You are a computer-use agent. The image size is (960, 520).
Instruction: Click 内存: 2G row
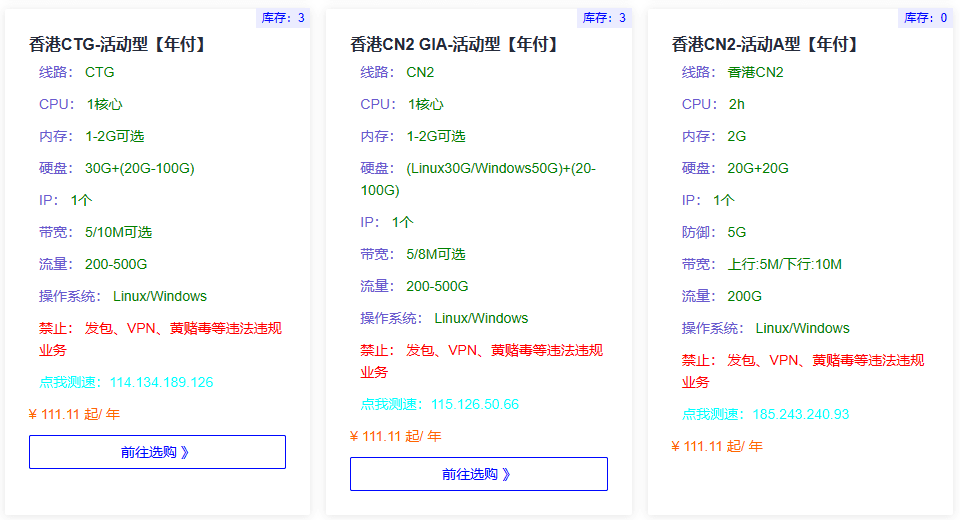(x=714, y=136)
